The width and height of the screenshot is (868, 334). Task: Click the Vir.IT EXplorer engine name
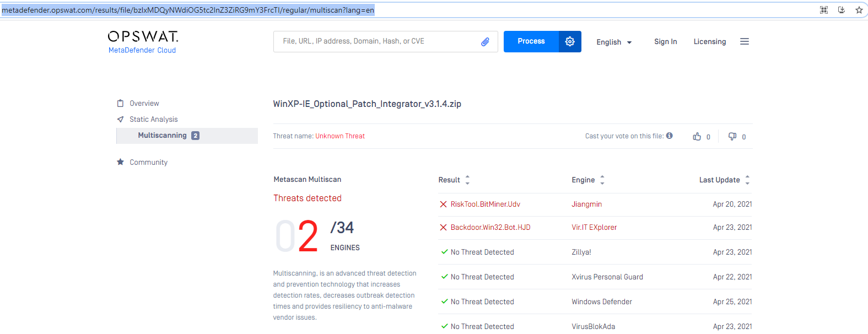[594, 227]
